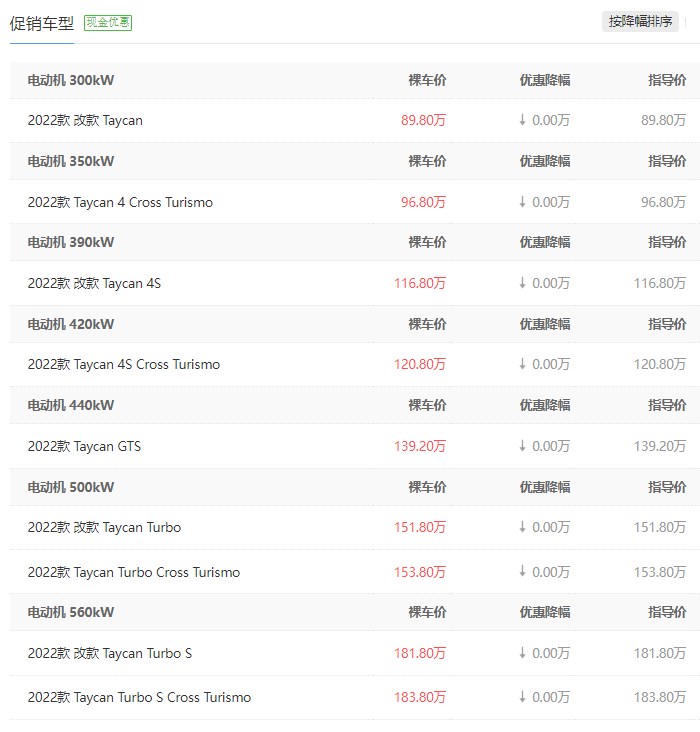Click the red 153.80万 bare car price
The image size is (700, 732).
point(420,572)
